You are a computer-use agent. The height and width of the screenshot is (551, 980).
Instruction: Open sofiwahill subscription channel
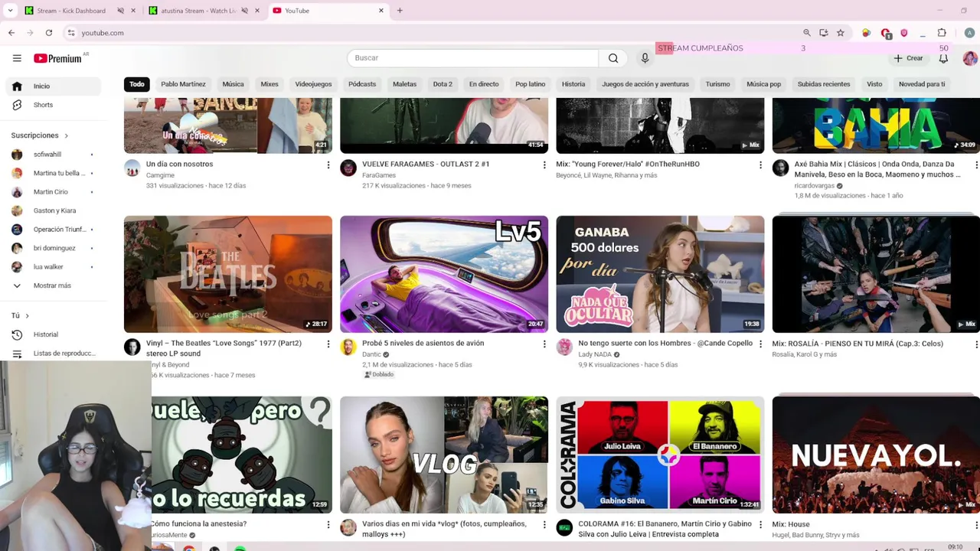tap(53, 155)
